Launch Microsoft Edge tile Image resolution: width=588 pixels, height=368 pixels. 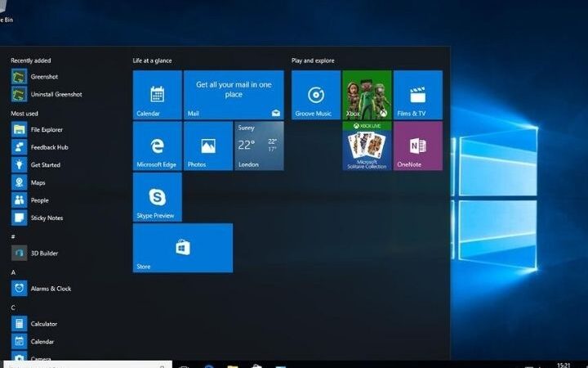click(158, 146)
